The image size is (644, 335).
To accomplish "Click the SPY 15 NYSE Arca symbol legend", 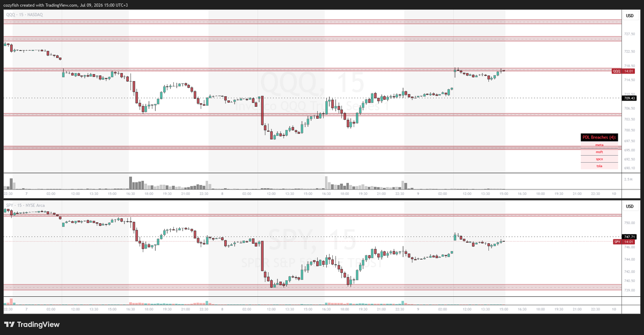I will pyautogui.click(x=26, y=205).
